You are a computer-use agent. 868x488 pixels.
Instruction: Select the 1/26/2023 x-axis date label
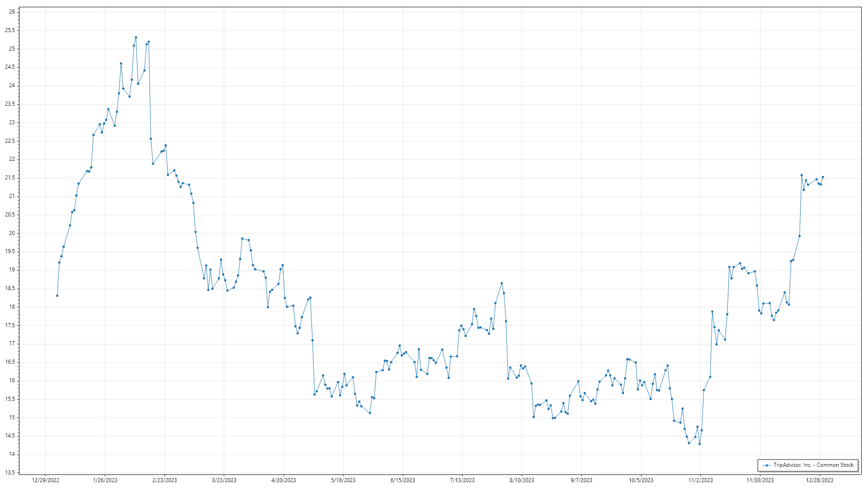point(105,480)
